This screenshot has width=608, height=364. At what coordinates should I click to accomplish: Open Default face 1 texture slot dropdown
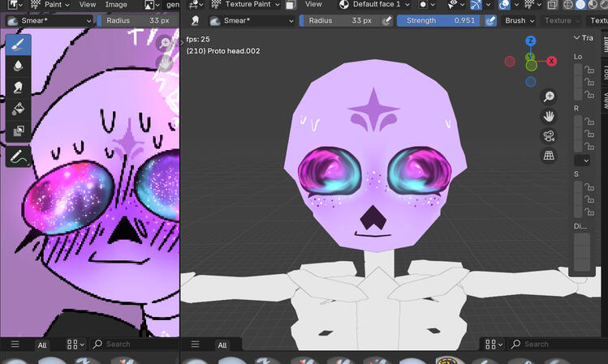click(x=374, y=4)
